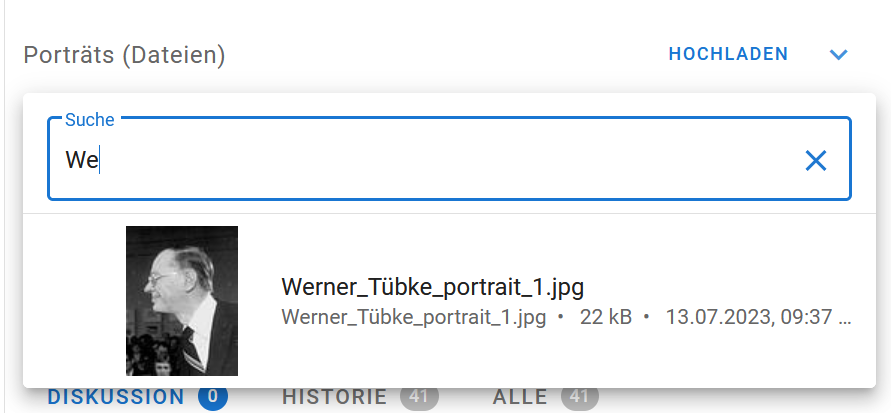Viewport: 891px width, 413px height.
Task: Click the Porträts (Dateien) section heading
Action: coord(124,55)
